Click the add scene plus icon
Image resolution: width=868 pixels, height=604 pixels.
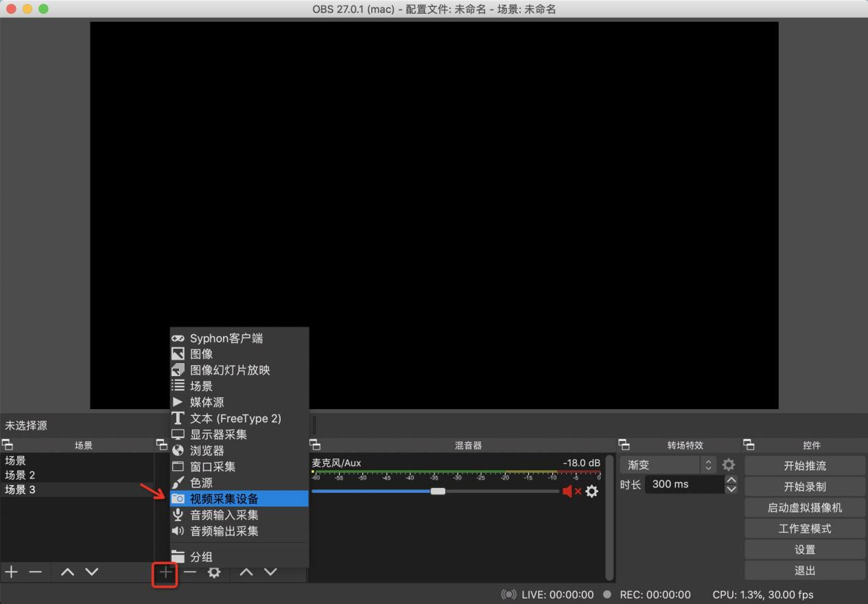point(11,572)
